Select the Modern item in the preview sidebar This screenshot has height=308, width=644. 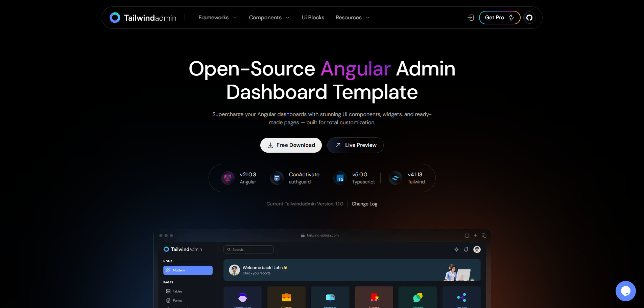(x=188, y=270)
